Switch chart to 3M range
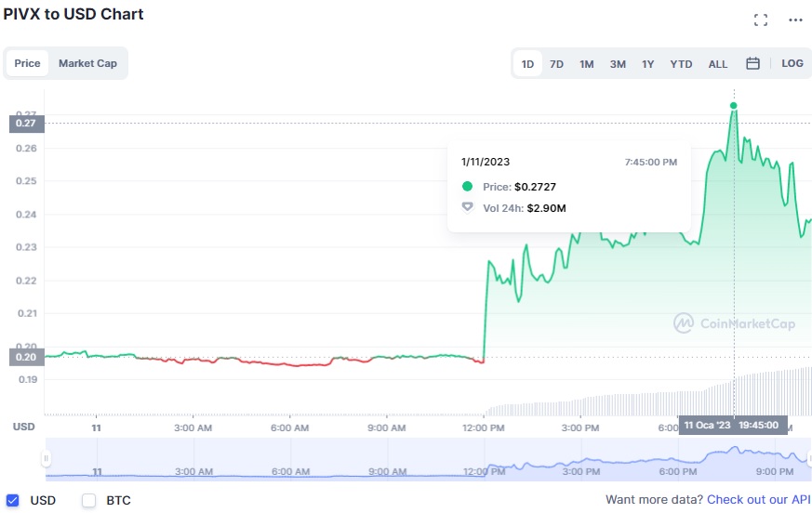This screenshot has width=812, height=513. pos(618,64)
